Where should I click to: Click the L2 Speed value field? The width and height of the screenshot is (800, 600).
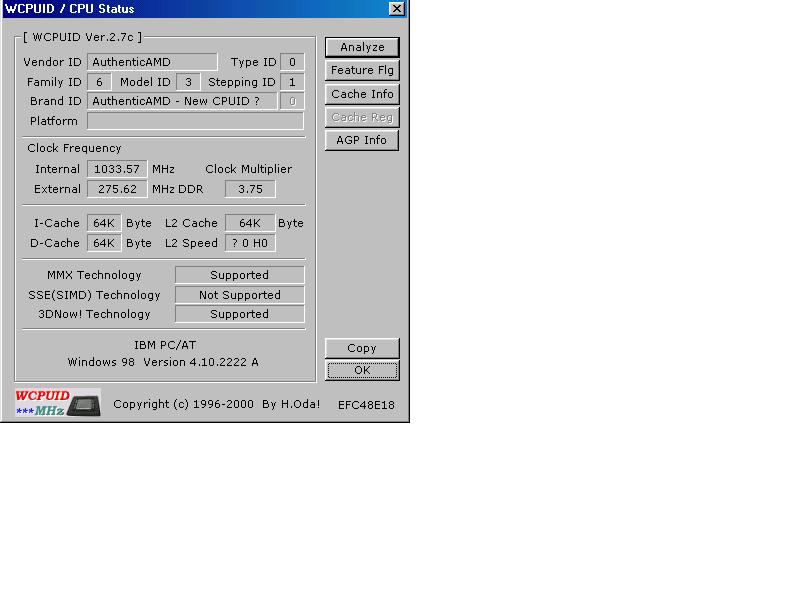[x=250, y=243]
